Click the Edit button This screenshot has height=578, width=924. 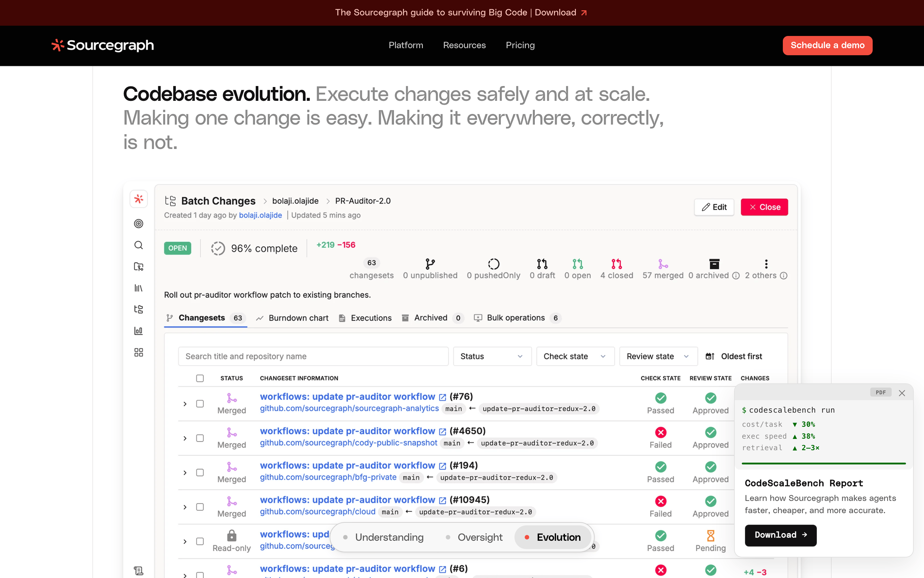(x=714, y=207)
